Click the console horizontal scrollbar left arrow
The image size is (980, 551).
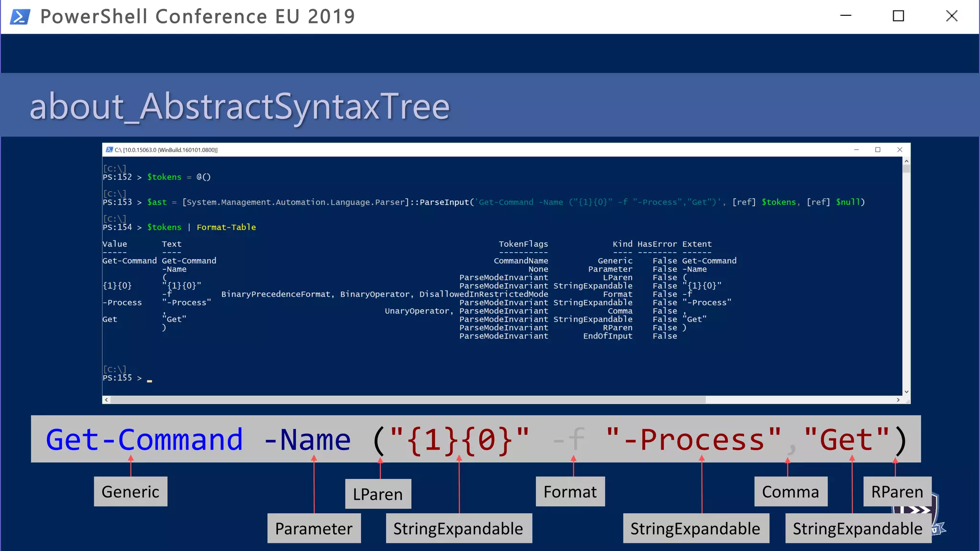106,400
